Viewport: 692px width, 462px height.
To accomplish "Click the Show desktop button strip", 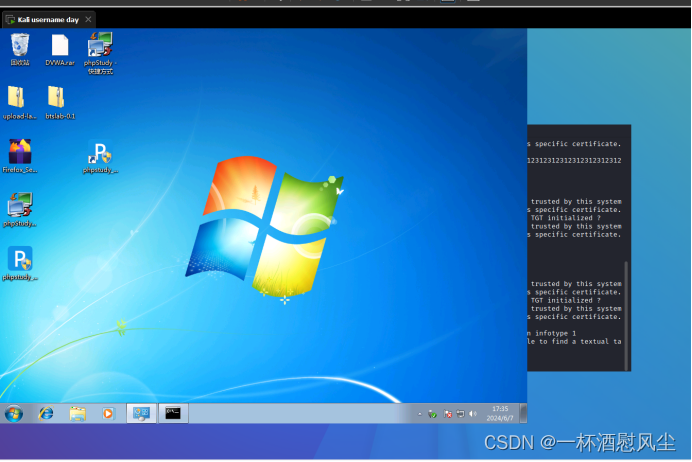I will pos(523,413).
